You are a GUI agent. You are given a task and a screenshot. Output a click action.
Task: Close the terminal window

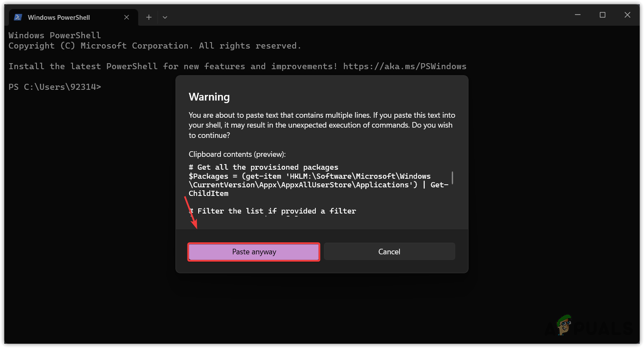point(627,15)
